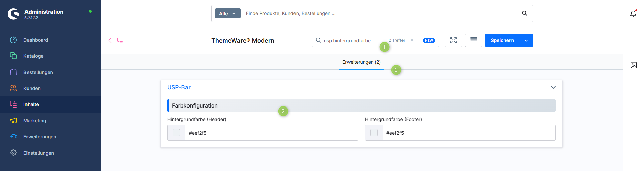Click the Hintergrundfarbe (Header) label
The width and height of the screenshot is (644, 171).
[x=197, y=119]
